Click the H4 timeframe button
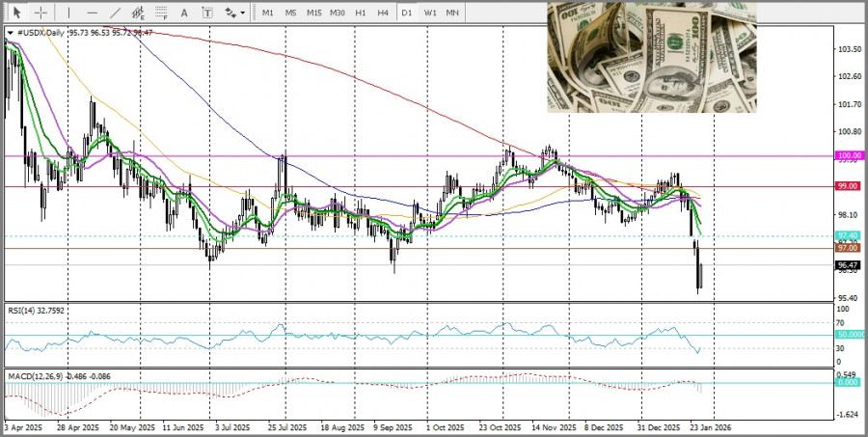Image resolution: width=868 pixels, height=437 pixels. pyautogui.click(x=383, y=14)
